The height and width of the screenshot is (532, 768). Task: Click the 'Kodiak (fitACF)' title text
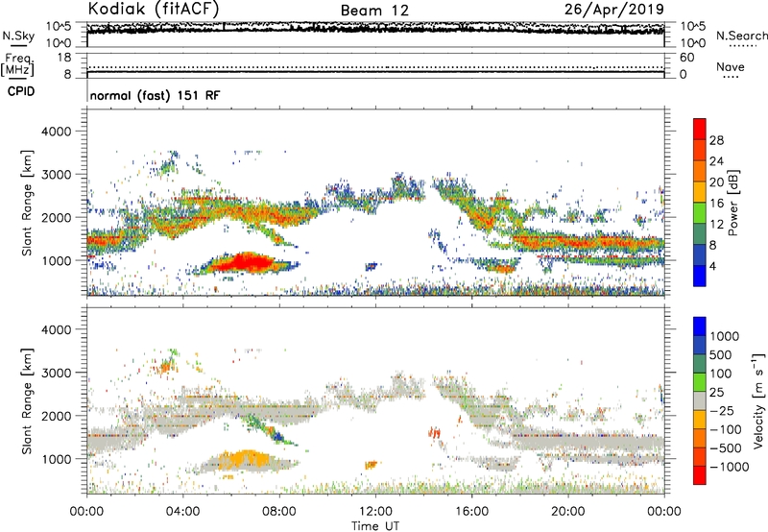(154, 10)
